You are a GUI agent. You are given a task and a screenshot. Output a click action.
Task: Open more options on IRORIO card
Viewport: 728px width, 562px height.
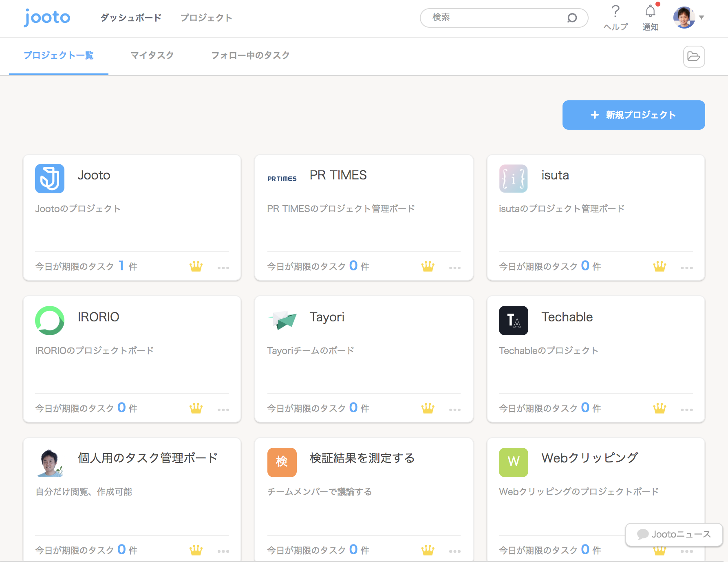click(x=223, y=409)
